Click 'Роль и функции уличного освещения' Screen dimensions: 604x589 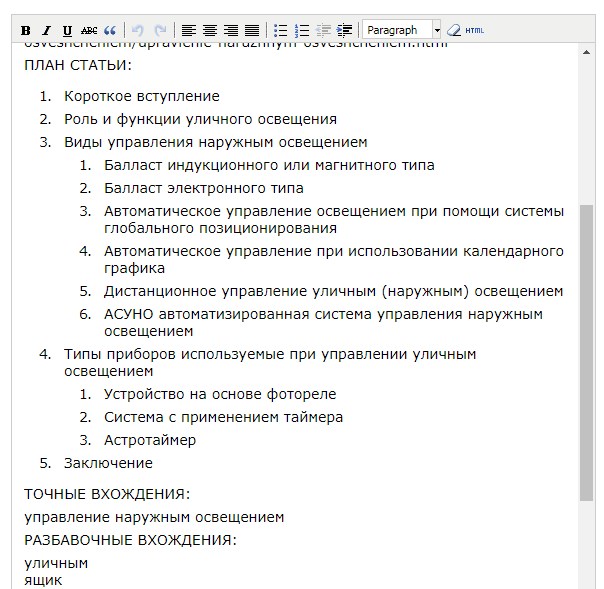[x=200, y=119]
